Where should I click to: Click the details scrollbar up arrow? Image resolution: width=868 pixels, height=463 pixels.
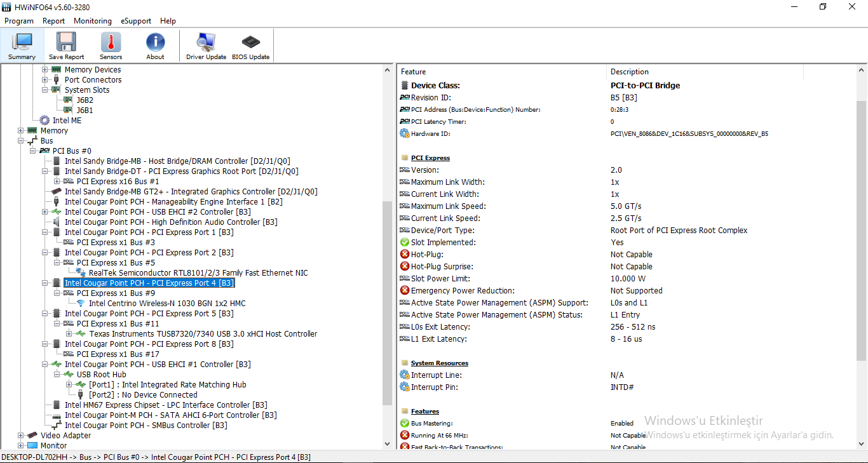coord(862,69)
